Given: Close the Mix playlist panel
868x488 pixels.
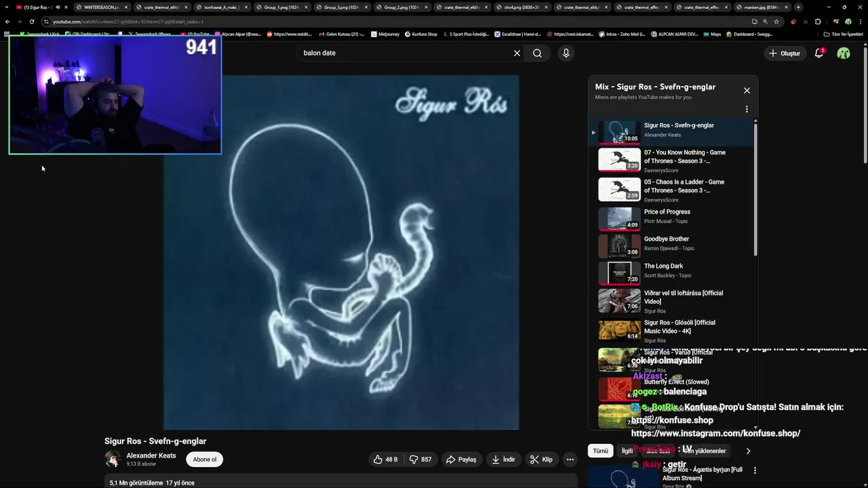Looking at the screenshot, I should tap(747, 90).
